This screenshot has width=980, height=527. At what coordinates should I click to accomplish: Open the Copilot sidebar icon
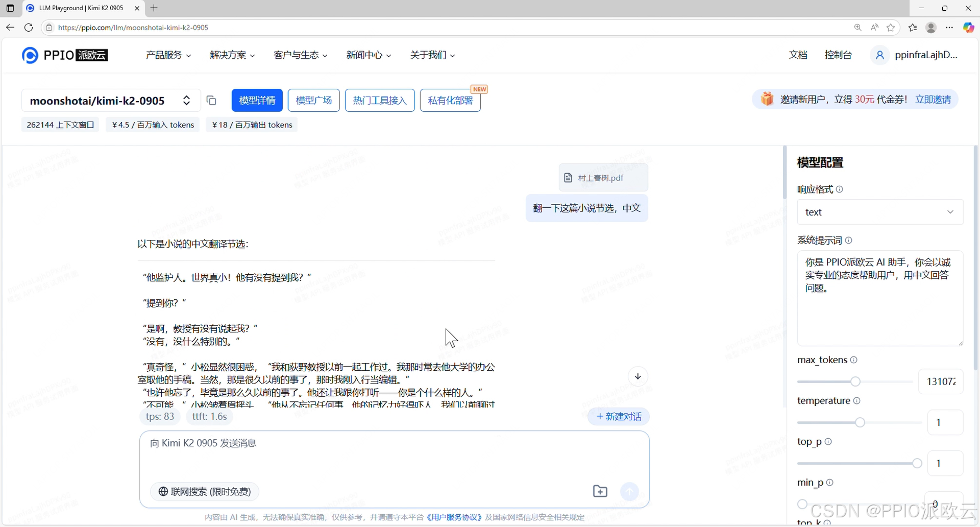coord(969,28)
